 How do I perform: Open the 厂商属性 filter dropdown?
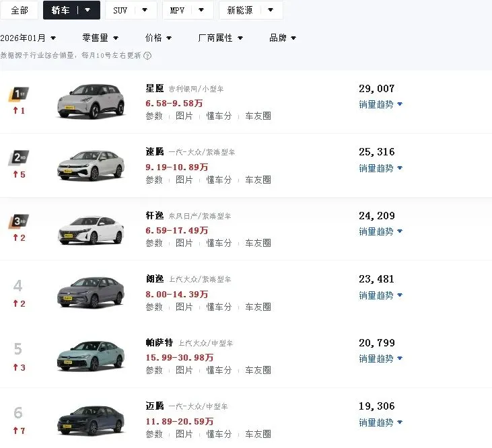[x=221, y=38]
